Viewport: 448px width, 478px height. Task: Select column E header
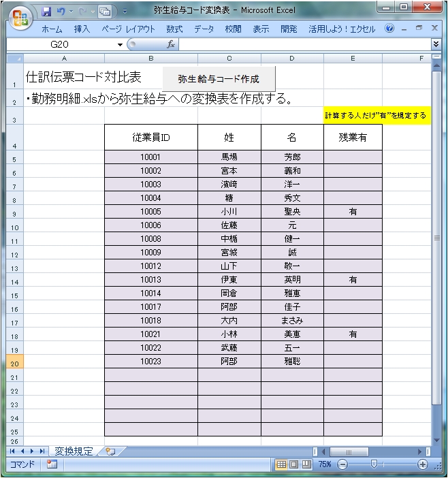click(x=353, y=59)
